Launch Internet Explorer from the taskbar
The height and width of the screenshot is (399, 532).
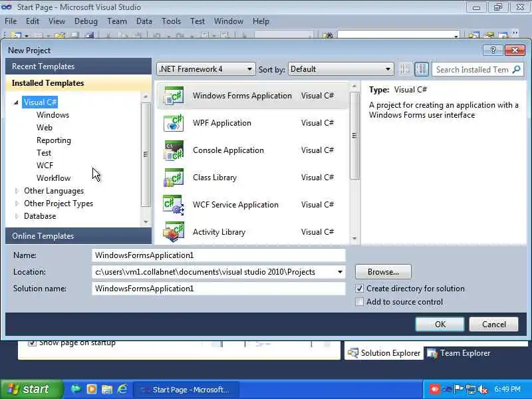click(x=122, y=389)
